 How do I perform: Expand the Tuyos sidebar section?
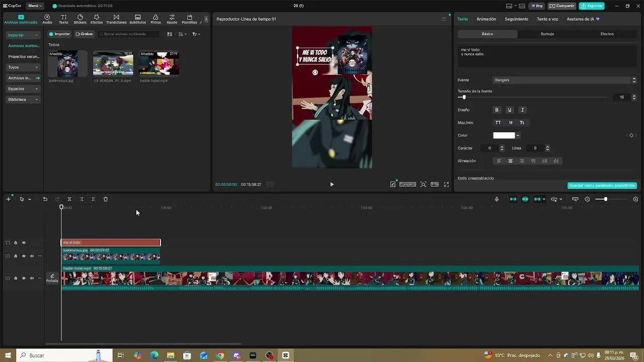click(23, 67)
